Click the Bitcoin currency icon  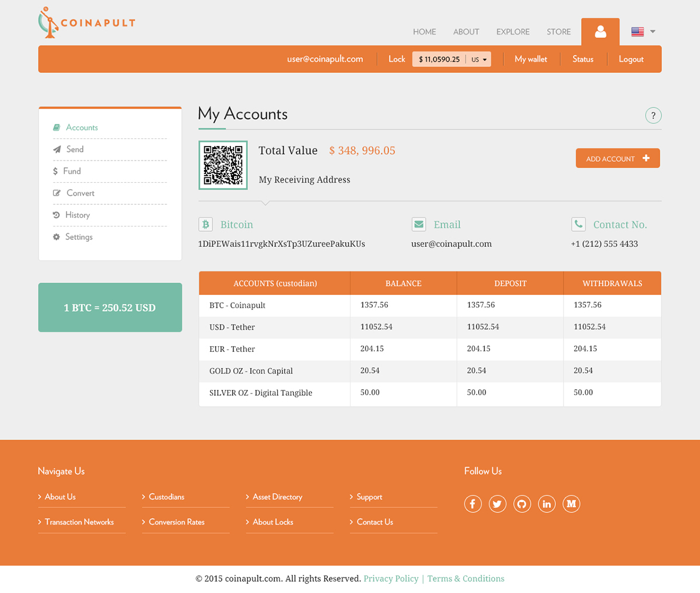coord(205,224)
